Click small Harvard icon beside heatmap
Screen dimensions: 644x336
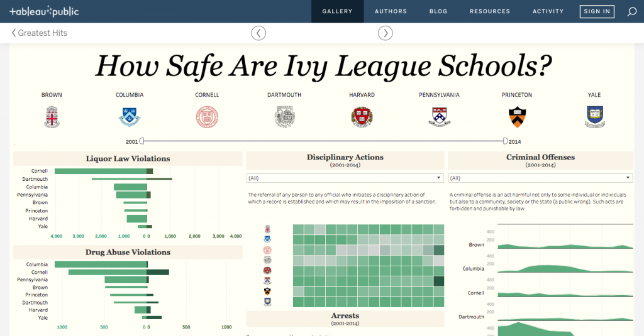pyautogui.click(x=267, y=271)
